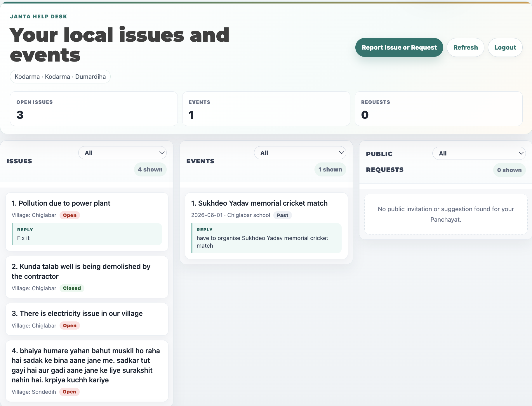The height and width of the screenshot is (406, 532).
Task: Click the Open Issues summary card
Action: [x=94, y=109]
